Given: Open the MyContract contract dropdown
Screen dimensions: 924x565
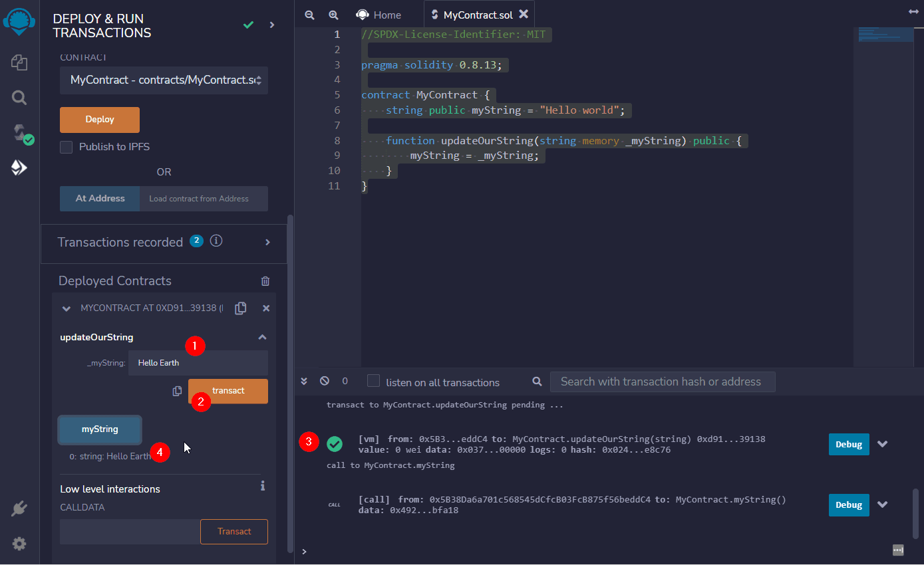Looking at the screenshot, I should [164, 80].
